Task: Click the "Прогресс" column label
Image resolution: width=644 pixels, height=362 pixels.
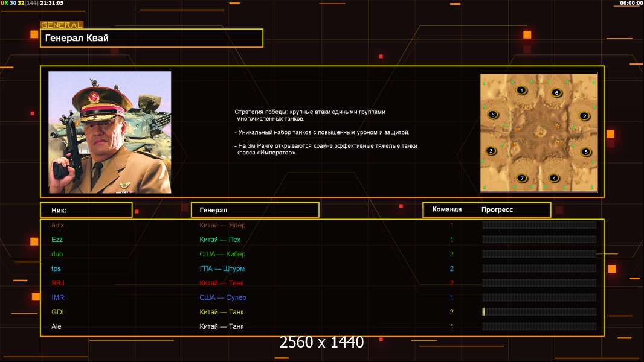Action: pyautogui.click(x=497, y=209)
